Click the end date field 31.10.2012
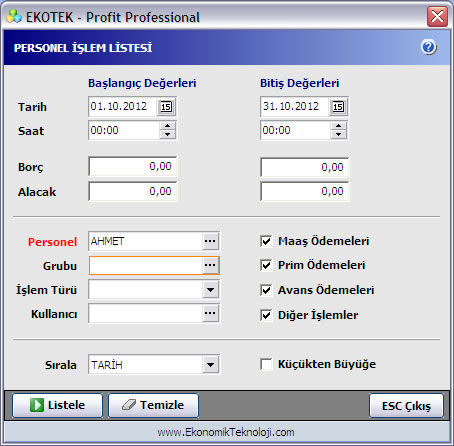The image size is (454, 446). (295, 107)
